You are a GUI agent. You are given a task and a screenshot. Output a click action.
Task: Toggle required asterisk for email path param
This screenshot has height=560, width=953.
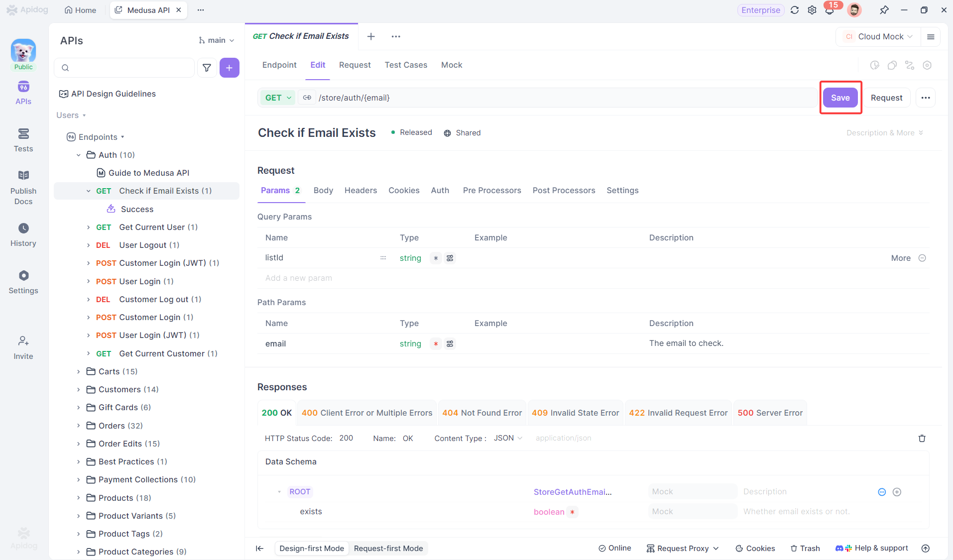(436, 343)
